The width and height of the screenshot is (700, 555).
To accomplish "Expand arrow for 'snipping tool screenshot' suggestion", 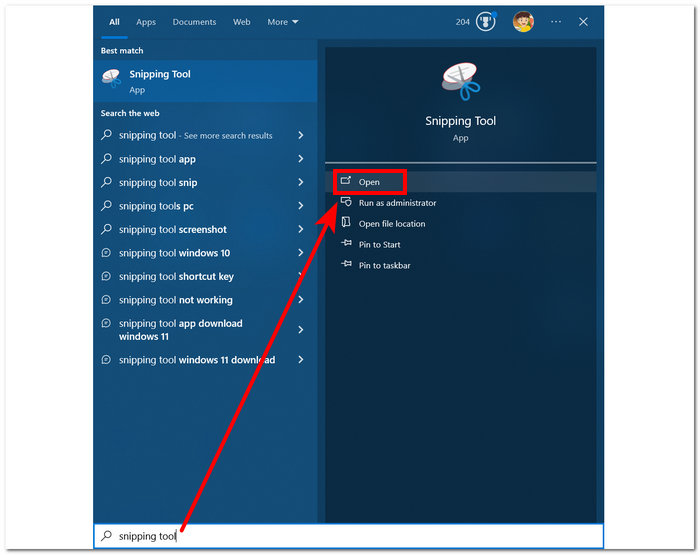I will click(x=301, y=229).
